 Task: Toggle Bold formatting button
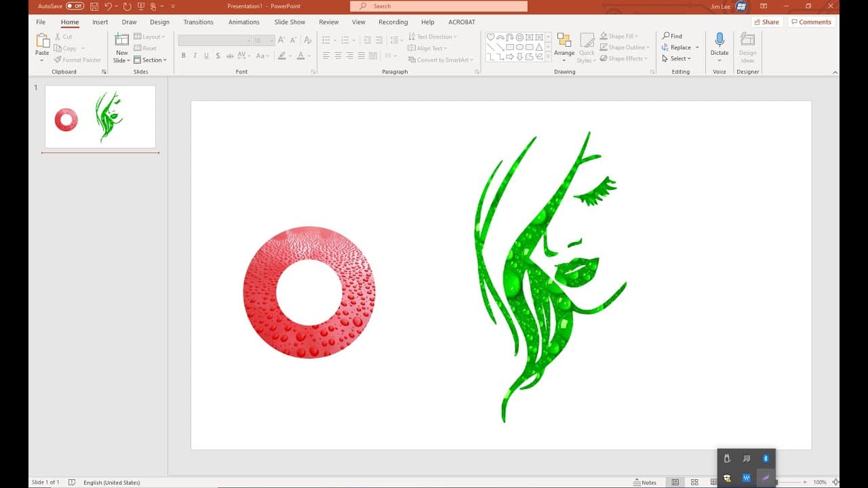click(183, 56)
